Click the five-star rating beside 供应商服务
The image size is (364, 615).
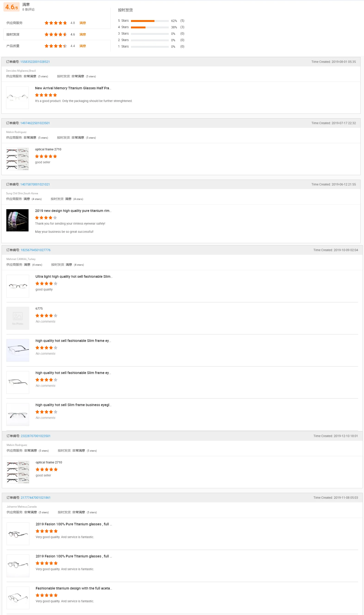(56, 23)
